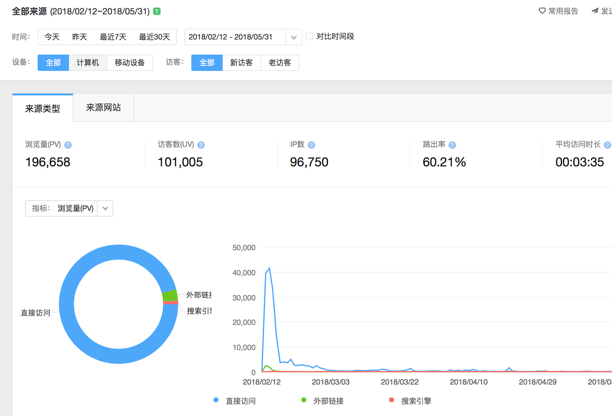
Task: Choose the 今天 time range
Action: [x=52, y=37]
